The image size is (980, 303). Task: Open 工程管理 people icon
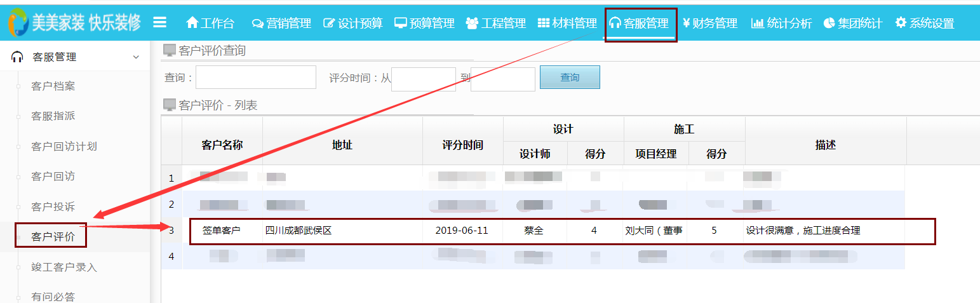pyautogui.click(x=472, y=24)
